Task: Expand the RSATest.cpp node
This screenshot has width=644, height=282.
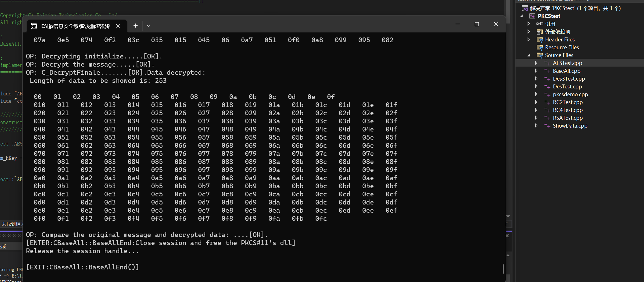Action: 536,118
